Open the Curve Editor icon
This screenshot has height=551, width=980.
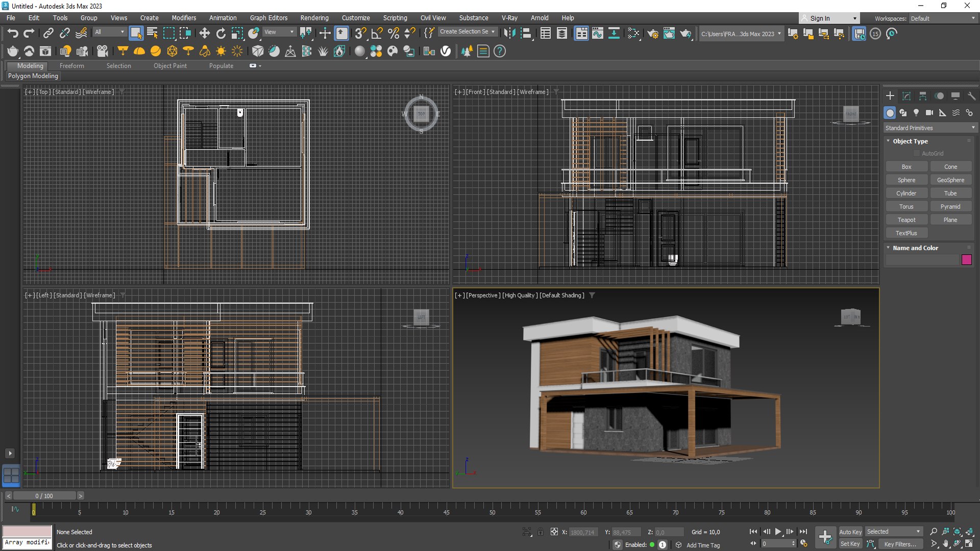(597, 34)
